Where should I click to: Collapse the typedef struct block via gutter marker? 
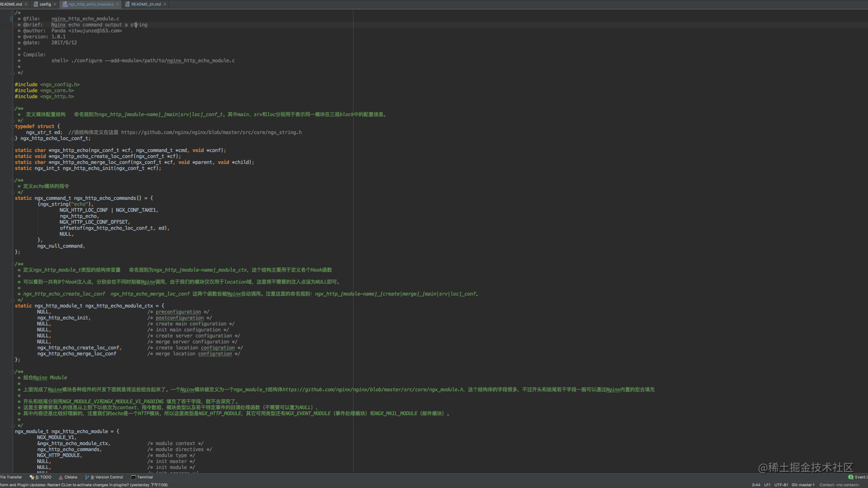coord(12,126)
